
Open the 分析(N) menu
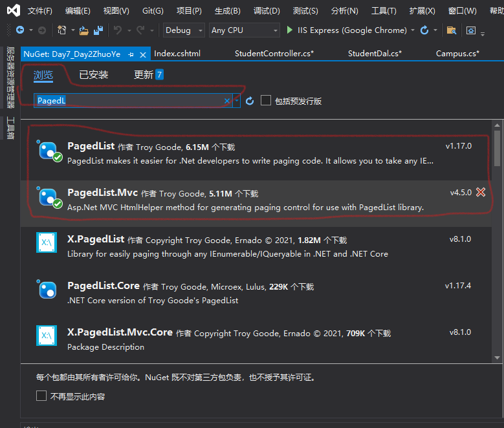[x=345, y=11]
